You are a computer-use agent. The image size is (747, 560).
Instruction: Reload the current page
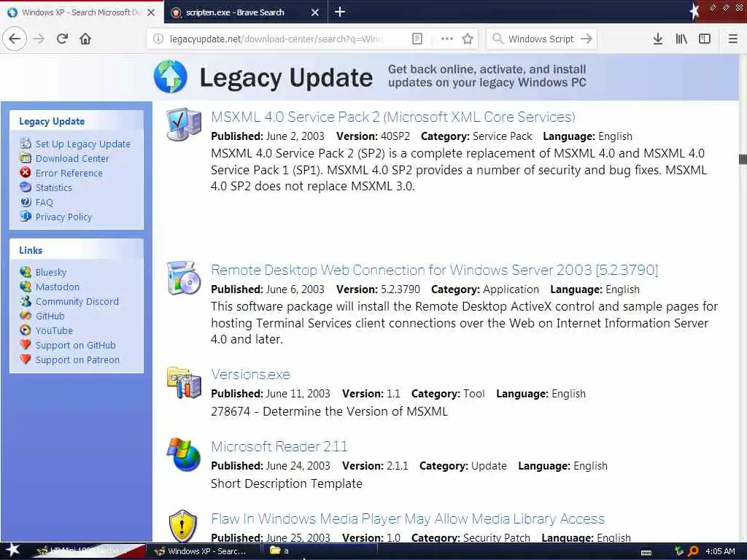[x=62, y=39]
